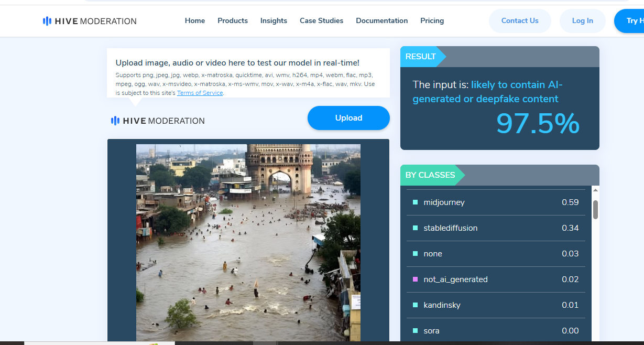The image size is (644, 345).
Task: Click the pink not_ai_generated color marker
Action: point(416,279)
